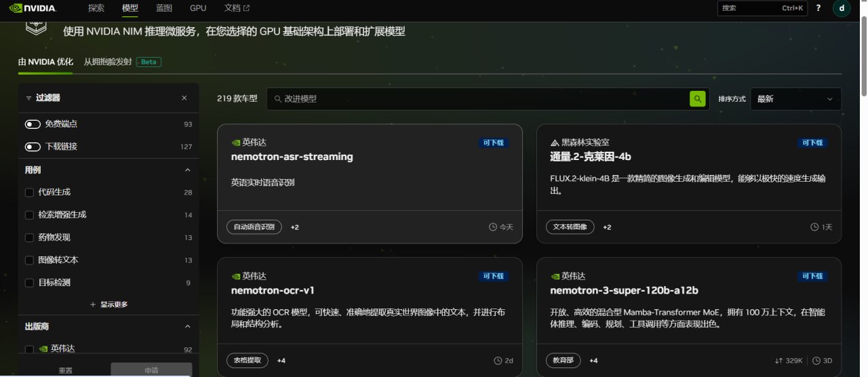Open the 排序方式 最新 dropdown
The height and width of the screenshot is (377, 868).
click(795, 99)
